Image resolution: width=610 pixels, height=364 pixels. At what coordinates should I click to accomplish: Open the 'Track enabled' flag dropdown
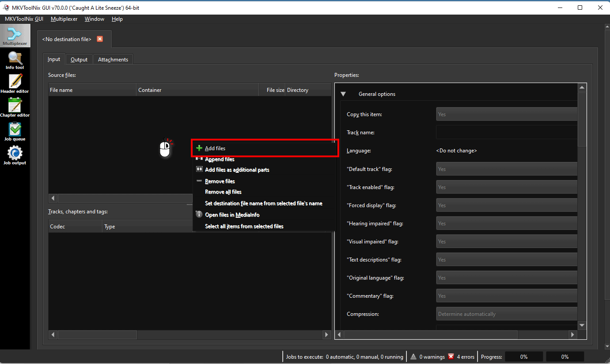coord(507,187)
